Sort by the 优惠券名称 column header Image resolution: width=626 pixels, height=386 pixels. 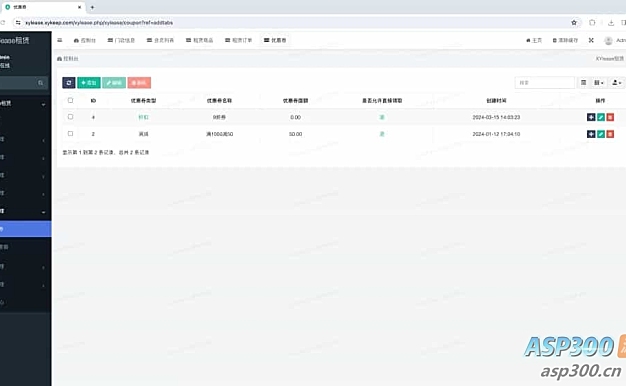[219, 101]
